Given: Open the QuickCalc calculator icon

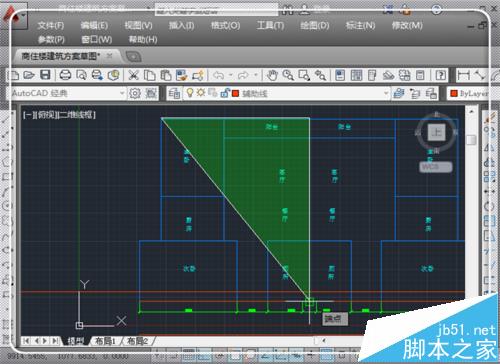Looking at the screenshot, I should [x=420, y=75].
